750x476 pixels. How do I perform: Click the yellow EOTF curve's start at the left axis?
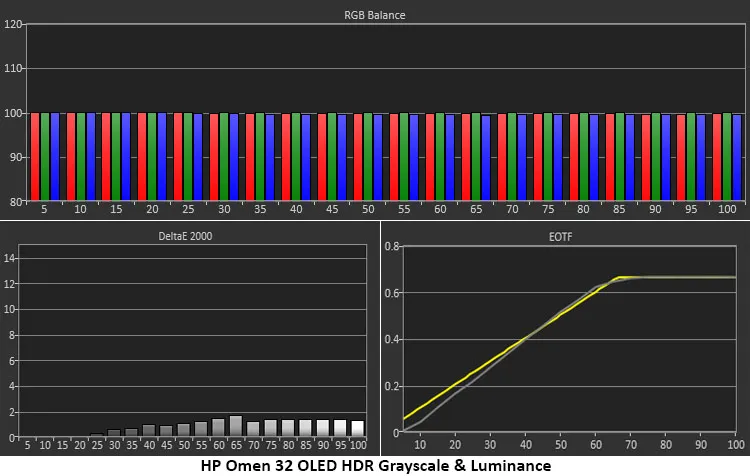click(x=405, y=418)
